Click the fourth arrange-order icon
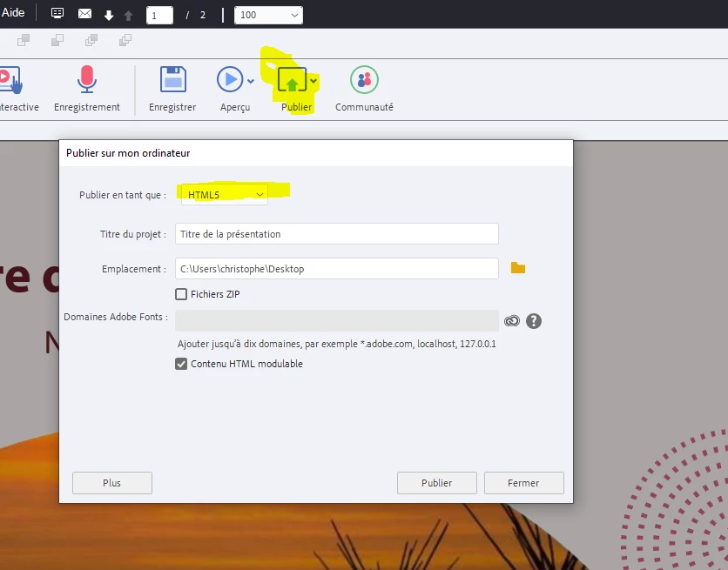Screen dimensions: 728x570 pyautogui.click(x=125, y=40)
